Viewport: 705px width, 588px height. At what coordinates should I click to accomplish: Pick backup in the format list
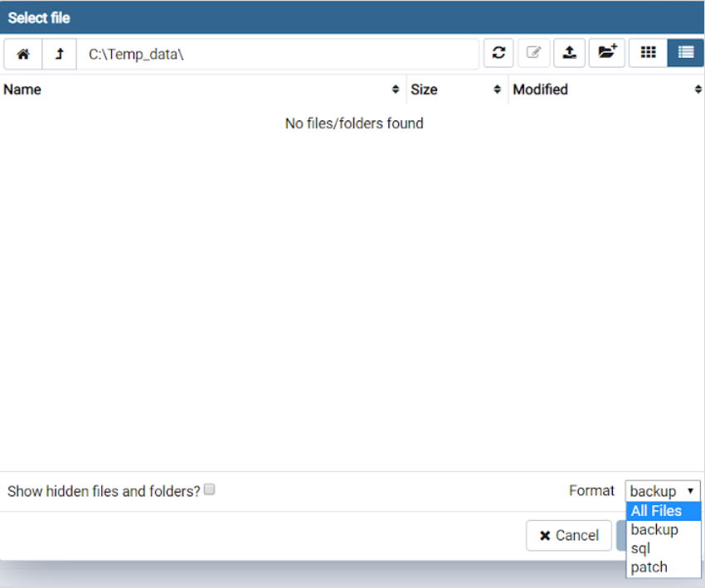tap(654, 530)
